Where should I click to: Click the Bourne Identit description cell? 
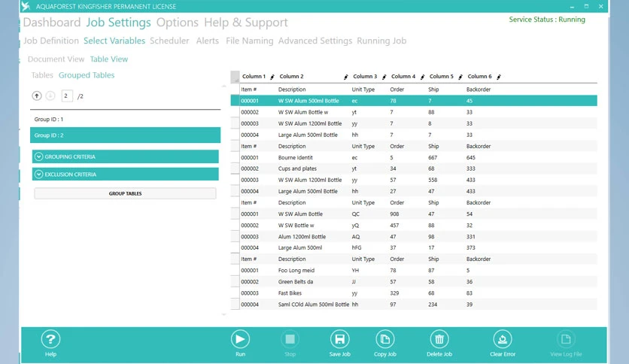tap(295, 157)
